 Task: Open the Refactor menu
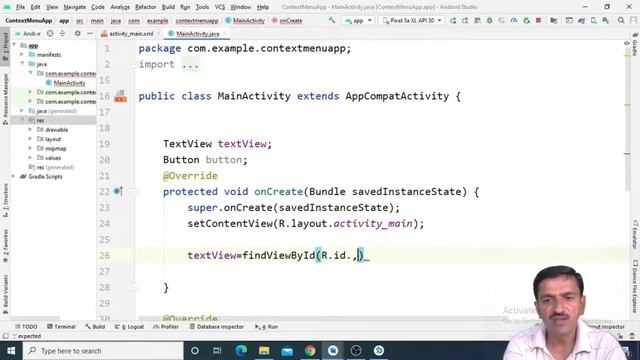tap(146, 7)
